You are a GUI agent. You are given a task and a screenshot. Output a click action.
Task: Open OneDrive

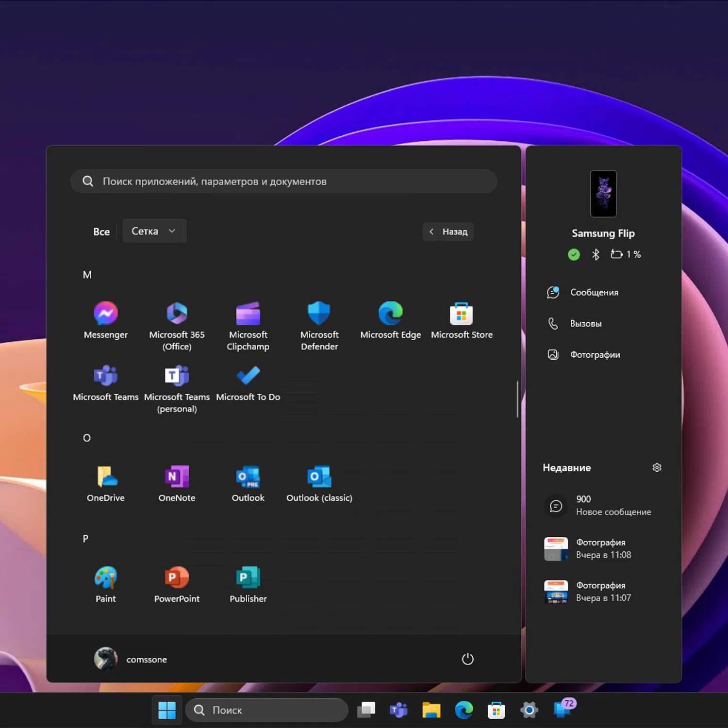[105, 483]
